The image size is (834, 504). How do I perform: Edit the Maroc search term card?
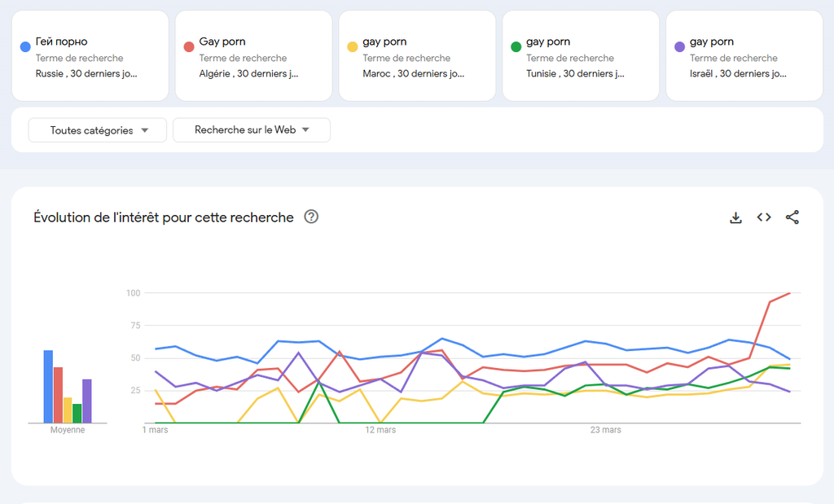[x=417, y=57]
